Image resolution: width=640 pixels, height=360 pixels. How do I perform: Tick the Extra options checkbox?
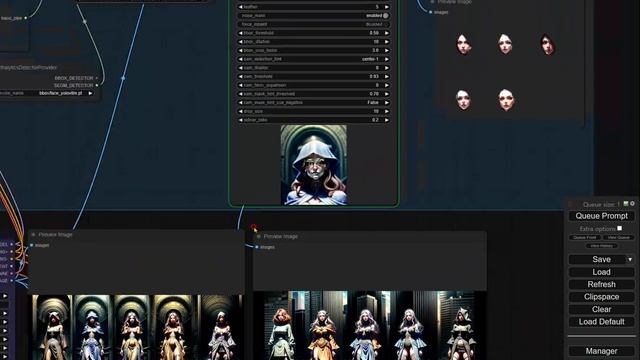pos(620,228)
